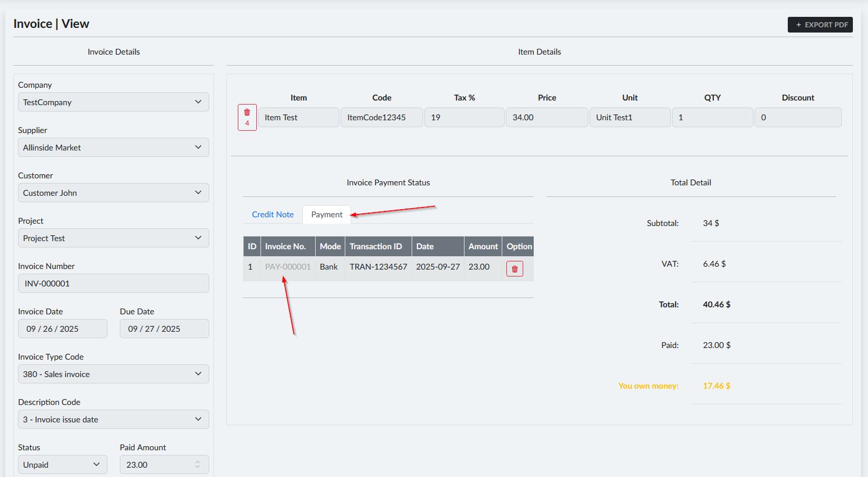Click the Invoice Date field
The width and height of the screenshot is (868, 477).
(62, 329)
